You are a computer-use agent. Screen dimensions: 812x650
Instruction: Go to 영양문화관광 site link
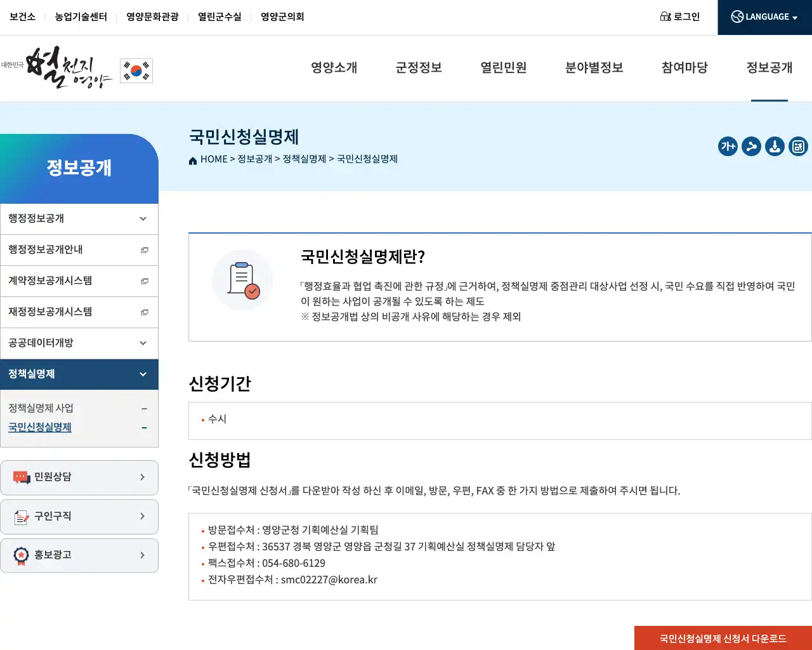point(153,17)
